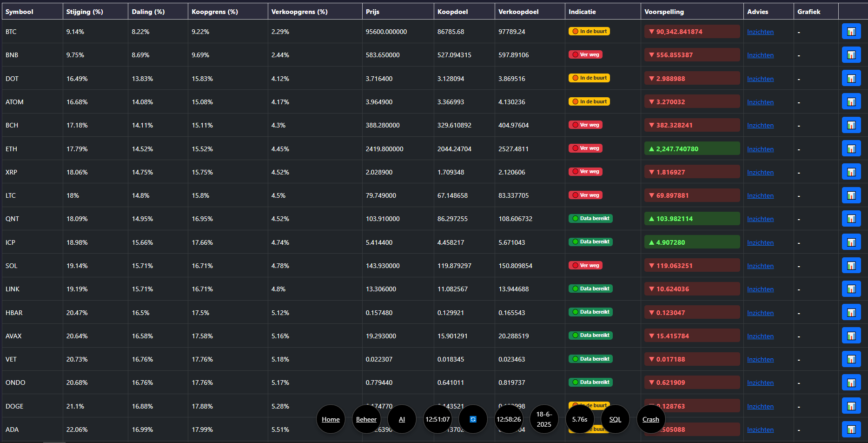The width and height of the screenshot is (868, 443).
Task: Open the Home menu button
Action: [331, 419]
